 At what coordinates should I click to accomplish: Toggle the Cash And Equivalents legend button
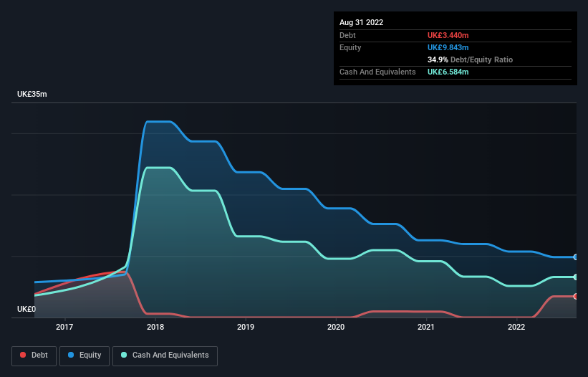(x=165, y=355)
